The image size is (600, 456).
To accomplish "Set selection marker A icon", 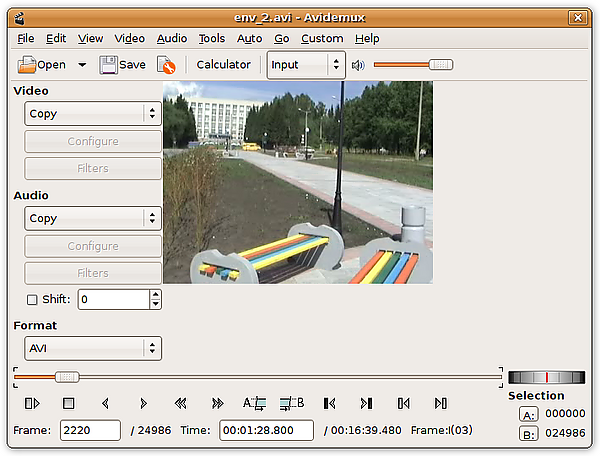I will [254, 403].
